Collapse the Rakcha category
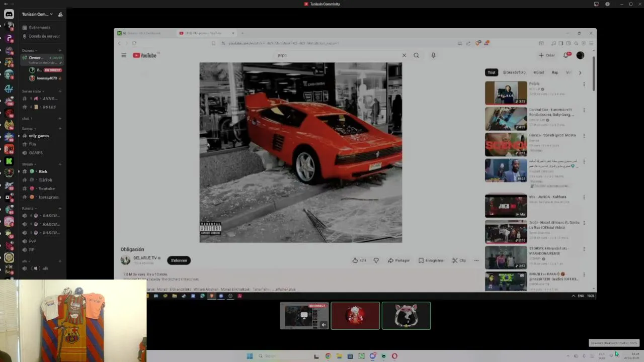 (x=29, y=208)
